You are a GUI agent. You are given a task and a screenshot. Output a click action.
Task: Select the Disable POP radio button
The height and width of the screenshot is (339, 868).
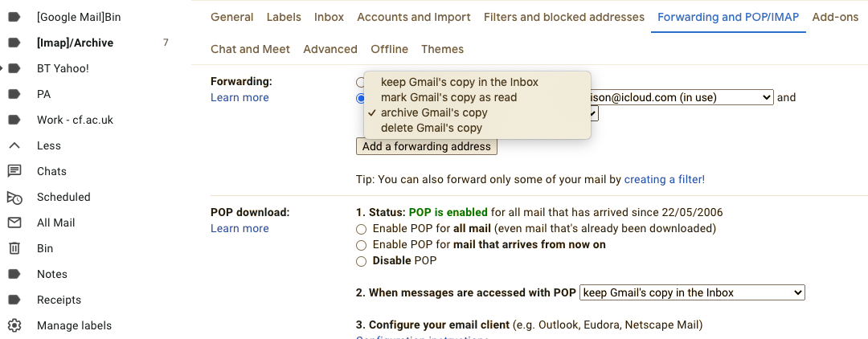361,261
